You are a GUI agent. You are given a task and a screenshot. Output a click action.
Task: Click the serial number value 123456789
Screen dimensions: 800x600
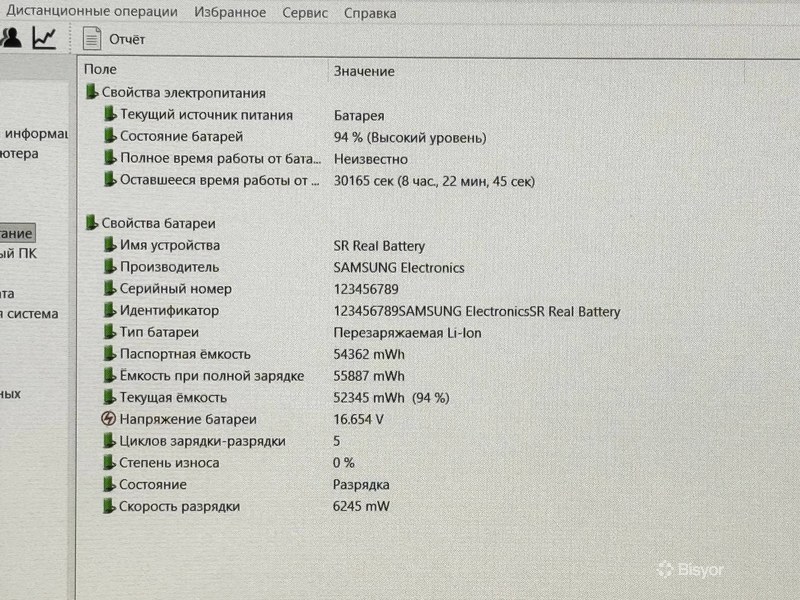click(x=366, y=289)
